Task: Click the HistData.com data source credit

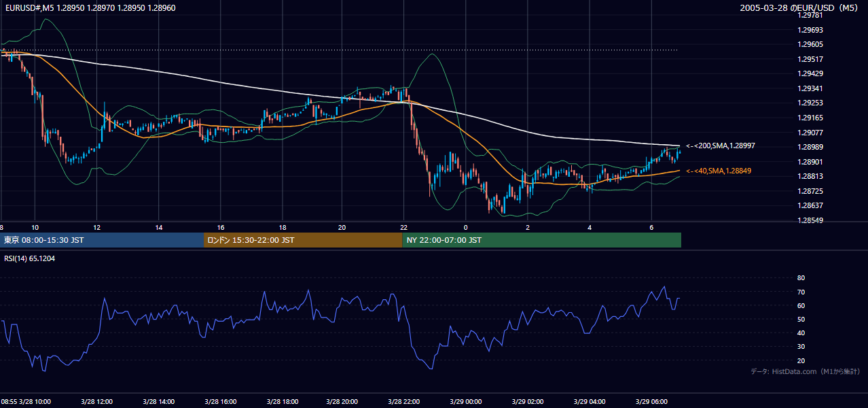Action: click(805, 371)
